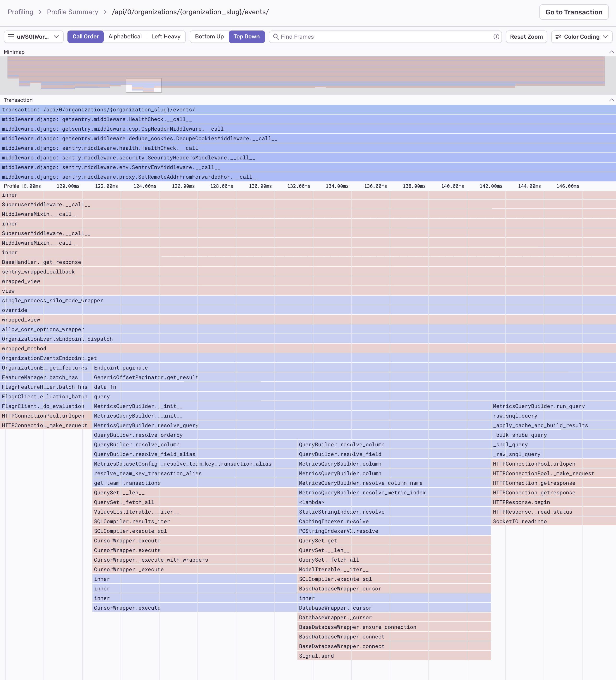
Task: Focus the Find Frames search field
Action: coord(384,37)
